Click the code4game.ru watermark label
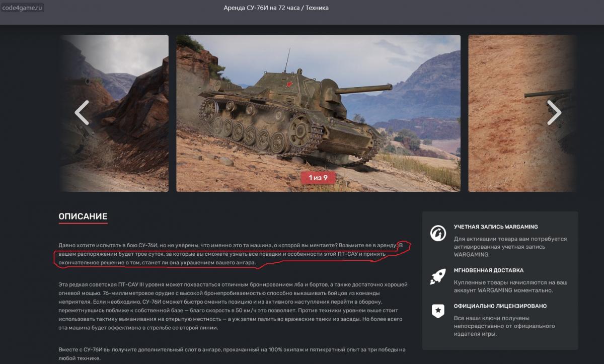The image size is (604, 364). [x=22, y=8]
